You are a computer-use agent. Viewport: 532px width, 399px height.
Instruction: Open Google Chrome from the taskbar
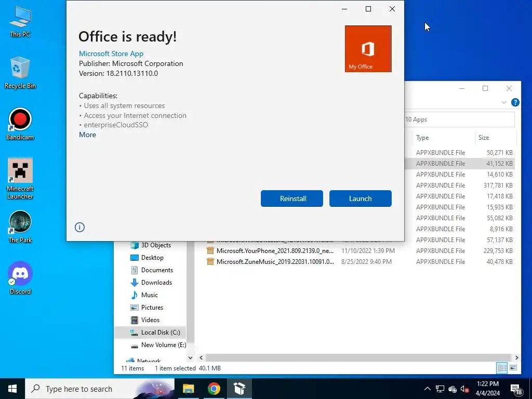coord(214,389)
